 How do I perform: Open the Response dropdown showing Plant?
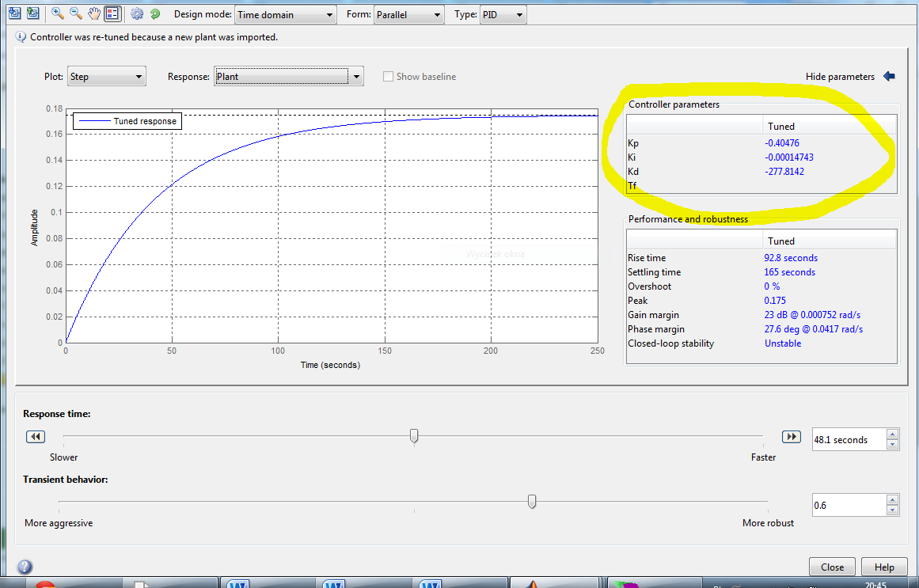(x=289, y=76)
